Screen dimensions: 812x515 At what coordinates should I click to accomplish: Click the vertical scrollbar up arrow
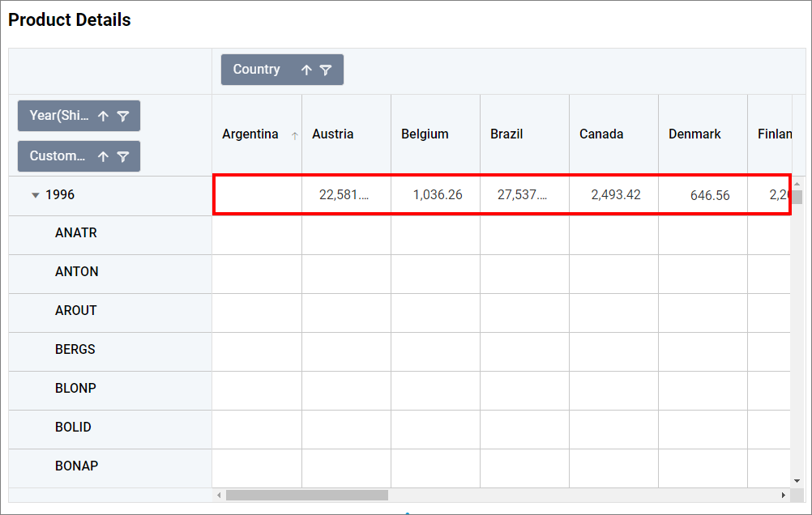pos(797,185)
